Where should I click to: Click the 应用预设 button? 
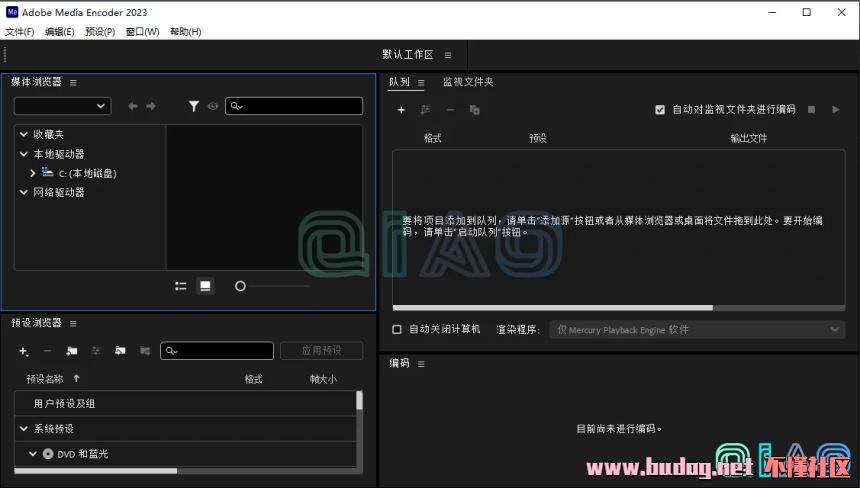coord(321,351)
